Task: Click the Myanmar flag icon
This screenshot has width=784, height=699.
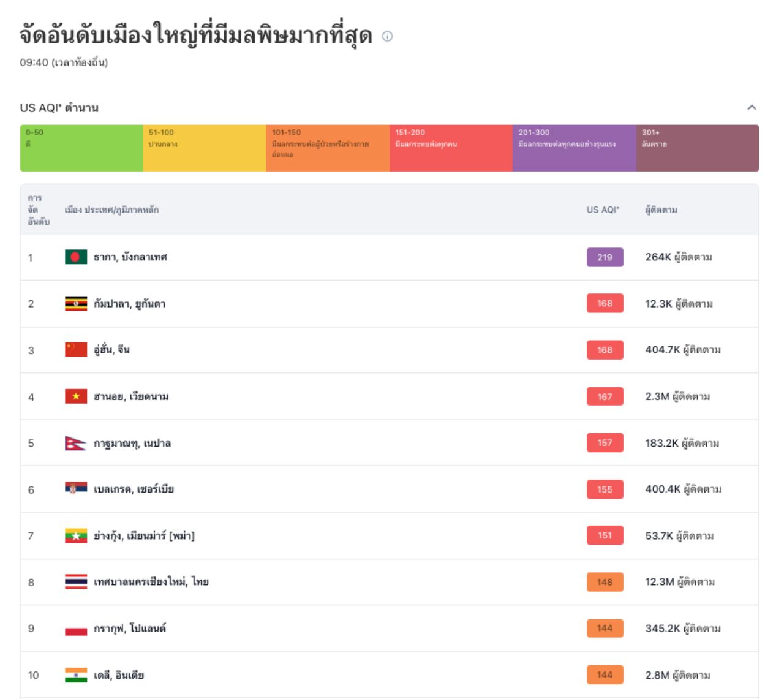Action: (x=76, y=536)
